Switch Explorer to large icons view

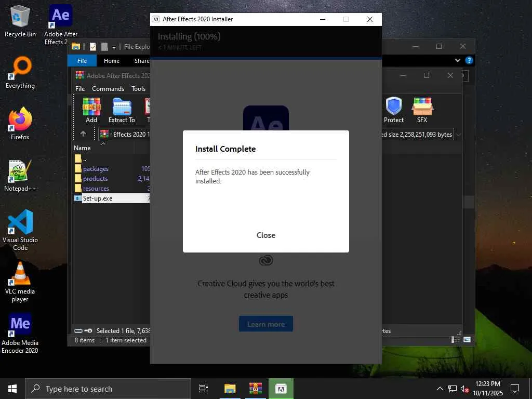pos(467,340)
